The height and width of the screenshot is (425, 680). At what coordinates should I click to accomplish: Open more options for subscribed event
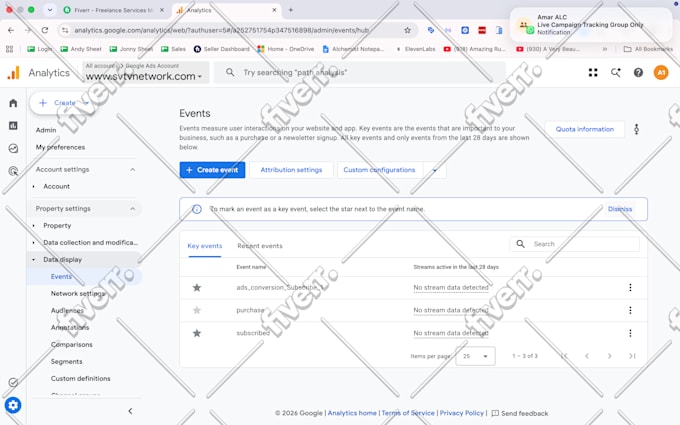coord(630,333)
